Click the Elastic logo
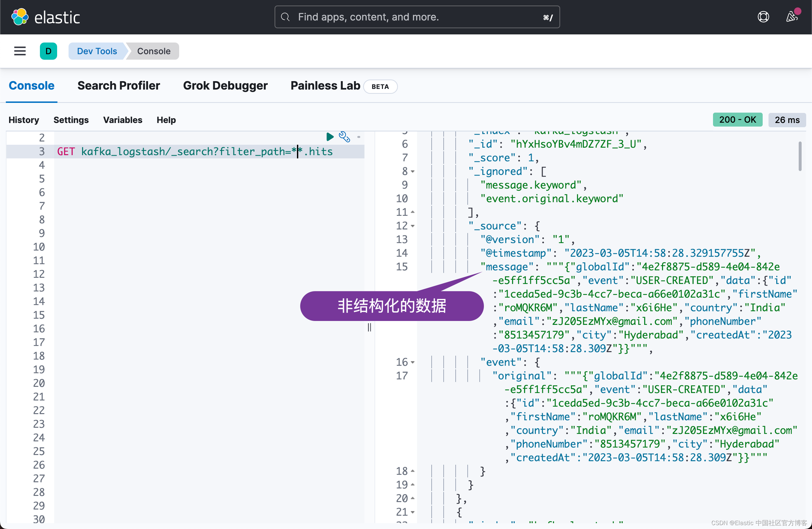The height and width of the screenshot is (529, 812). 45,17
